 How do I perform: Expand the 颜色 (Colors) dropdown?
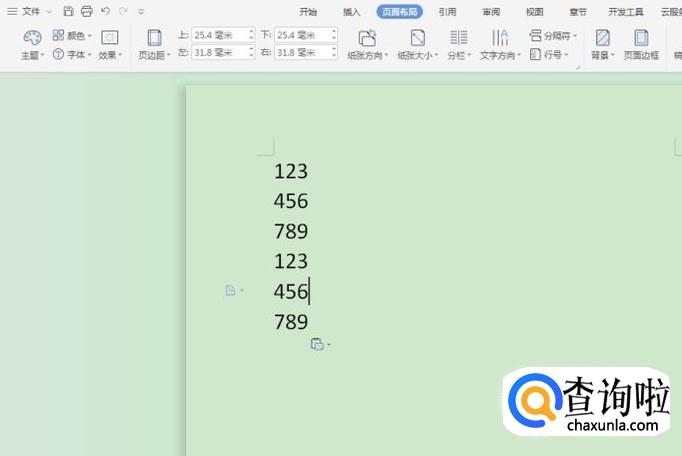tap(75, 35)
